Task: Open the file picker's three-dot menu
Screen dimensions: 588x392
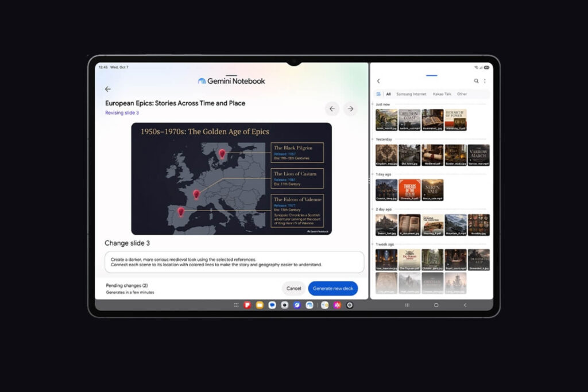Action: pyautogui.click(x=485, y=81)
